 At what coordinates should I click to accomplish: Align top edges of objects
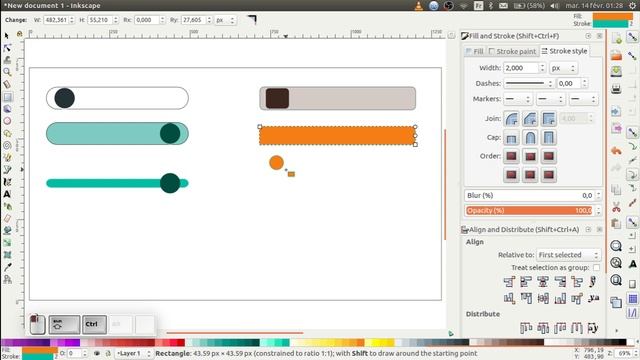[x=526, y=299]
